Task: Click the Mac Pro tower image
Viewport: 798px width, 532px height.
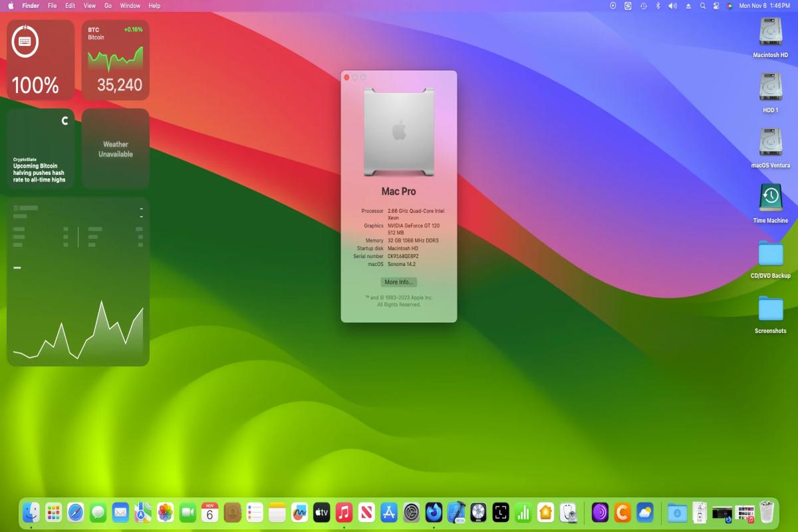Action: tap(399, 132)
